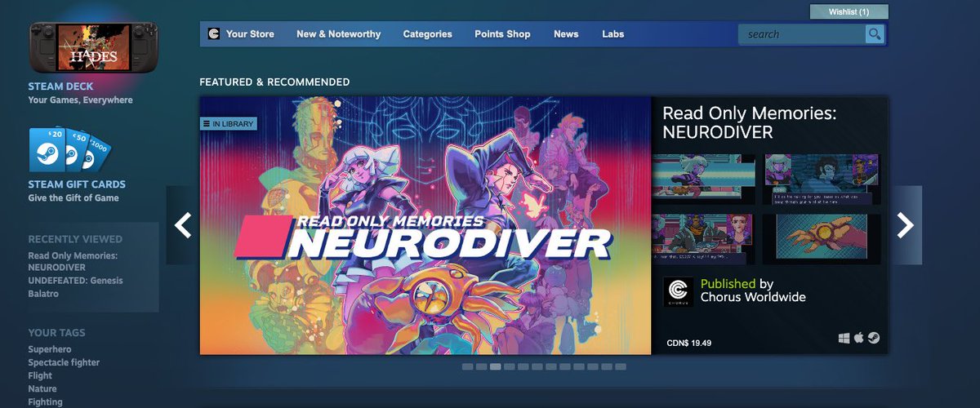980x408 pixels.
Task: Select the active third carousel page dot
Action: [495, 367]
